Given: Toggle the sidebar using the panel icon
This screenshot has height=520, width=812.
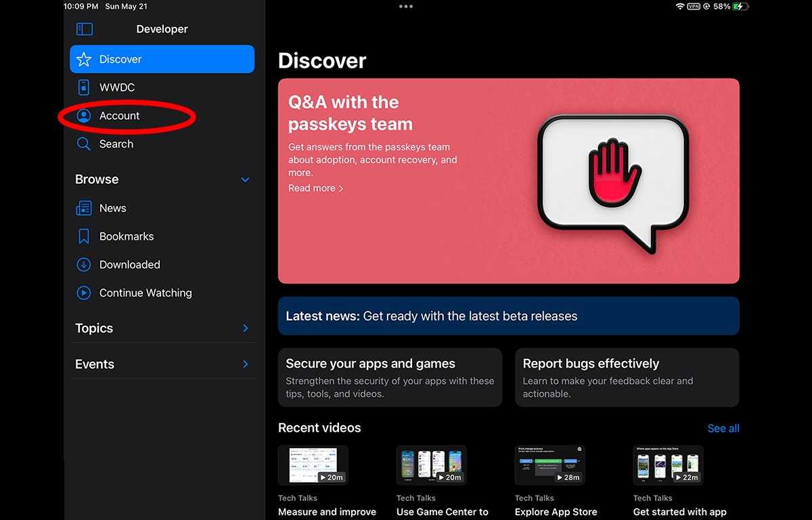Looking at the screenshot, I should (84, 28).
